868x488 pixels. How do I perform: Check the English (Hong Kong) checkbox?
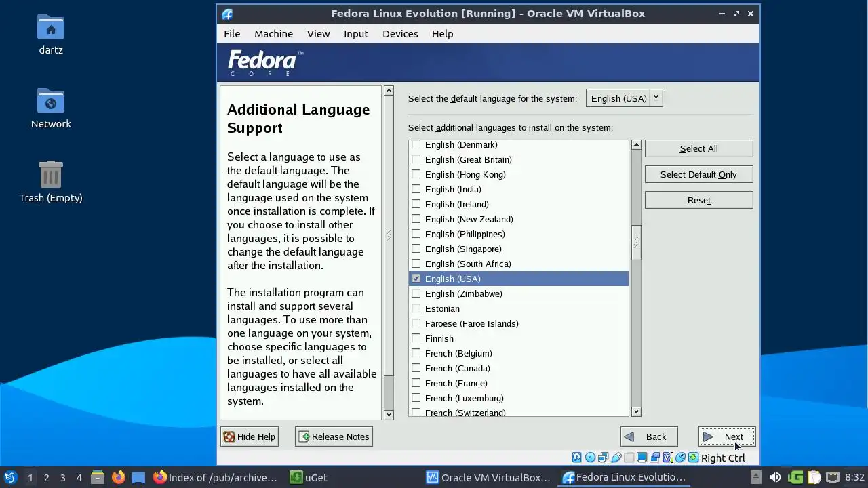pyautogui.click(x=416, y=174)
